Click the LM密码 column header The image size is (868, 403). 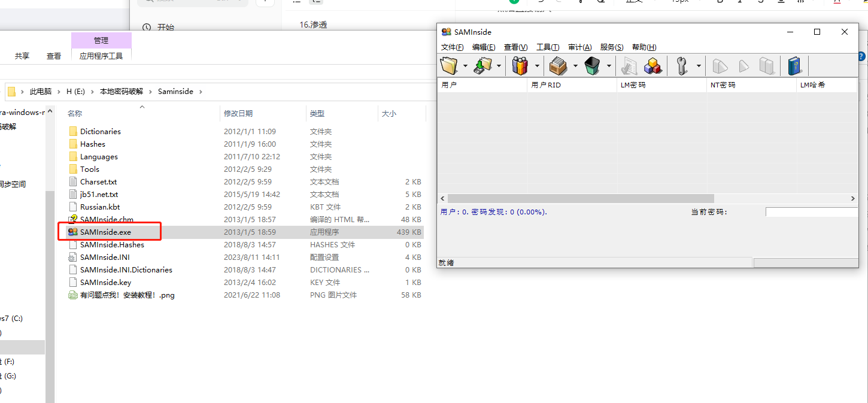[661, 85]
